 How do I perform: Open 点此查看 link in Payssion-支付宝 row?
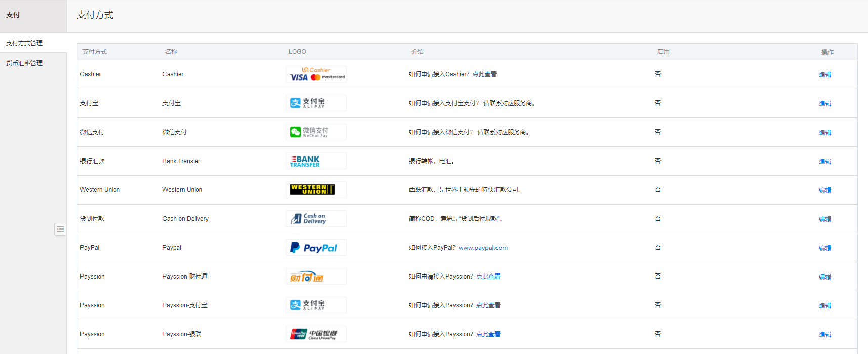pos(488,305)
